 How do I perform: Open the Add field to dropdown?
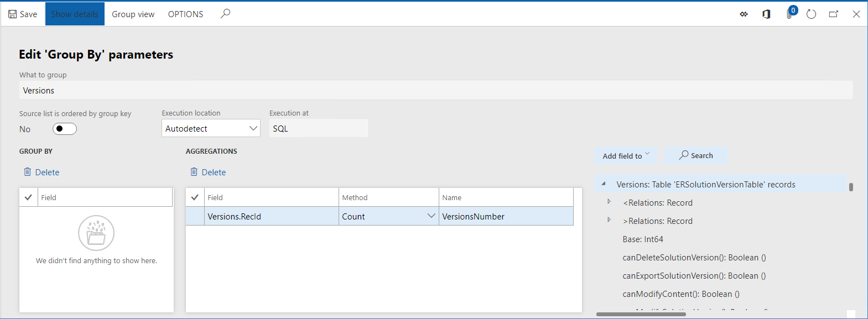tap(626, 156)
